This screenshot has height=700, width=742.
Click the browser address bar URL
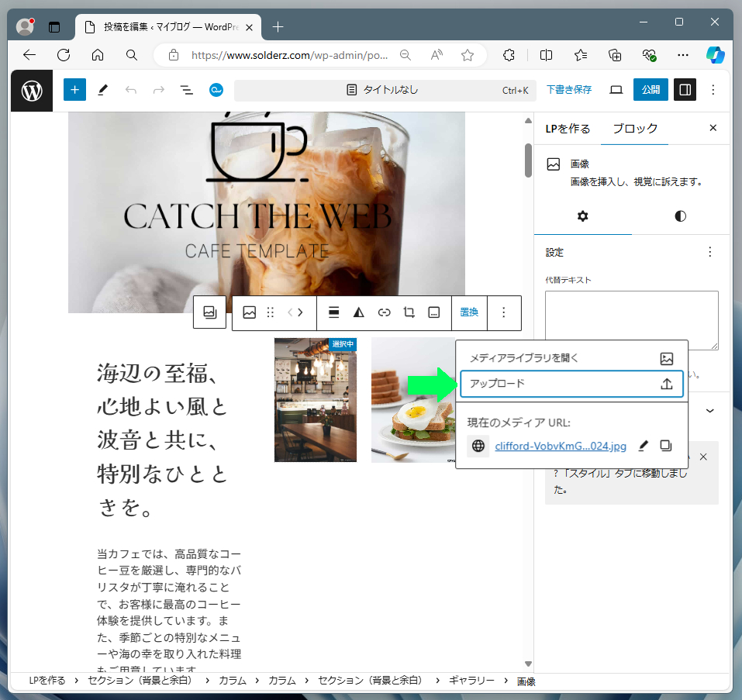[289, 55]
